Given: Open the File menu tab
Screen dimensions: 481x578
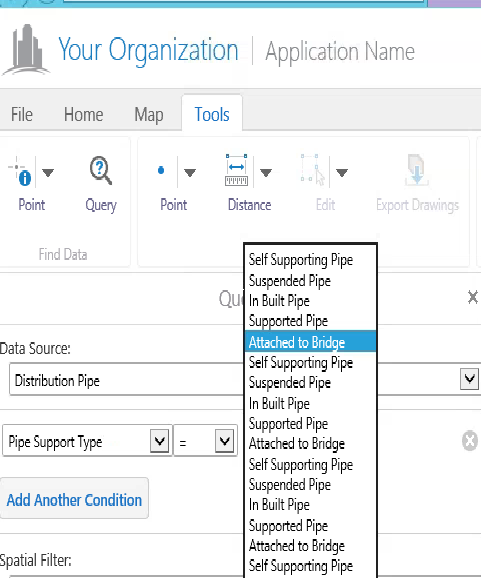Looking at the screenshot, I should 22,114.
